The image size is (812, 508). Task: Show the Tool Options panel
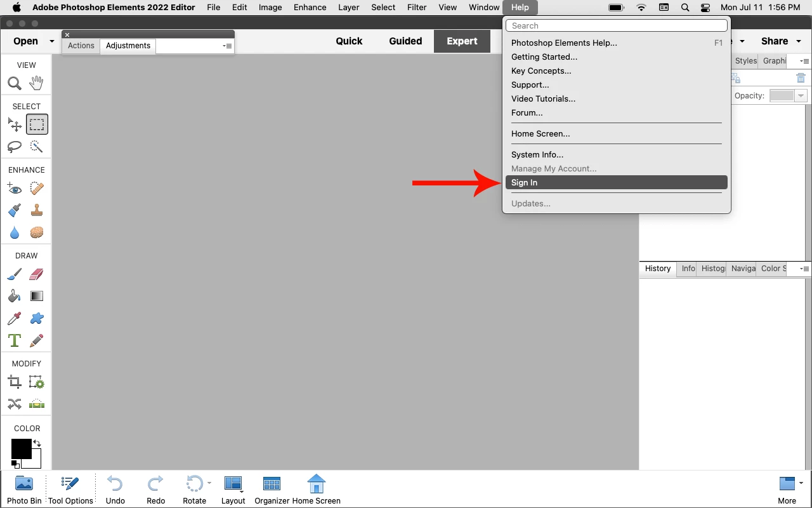70,490
